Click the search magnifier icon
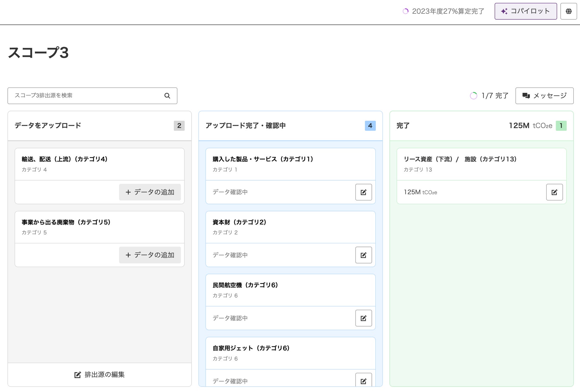 pos(167,96)
